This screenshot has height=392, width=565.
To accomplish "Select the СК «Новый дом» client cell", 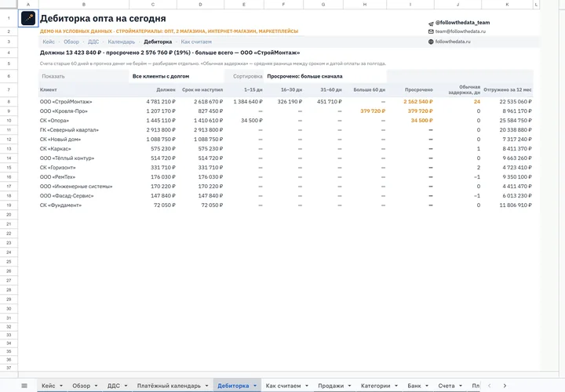I will click(84, 140).
